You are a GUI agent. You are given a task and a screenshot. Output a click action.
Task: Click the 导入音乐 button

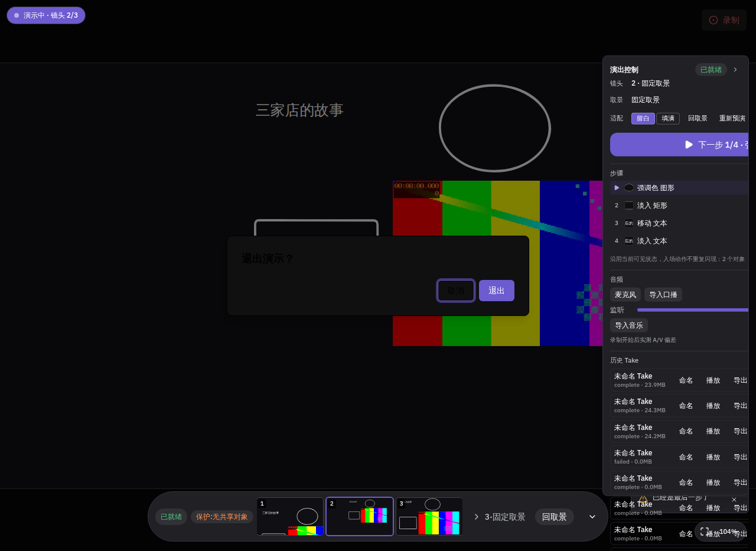pos(629,325)
